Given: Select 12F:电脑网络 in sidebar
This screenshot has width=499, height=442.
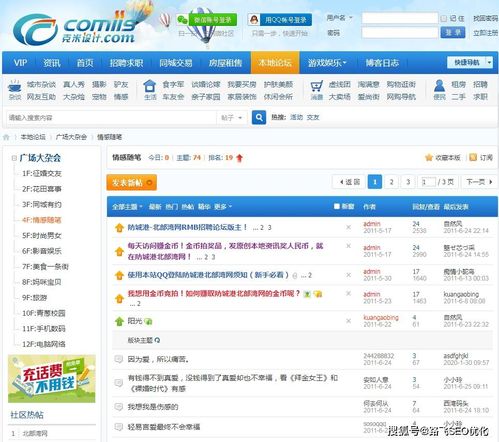Looking at the screenshot, I should tap(44, 344).
